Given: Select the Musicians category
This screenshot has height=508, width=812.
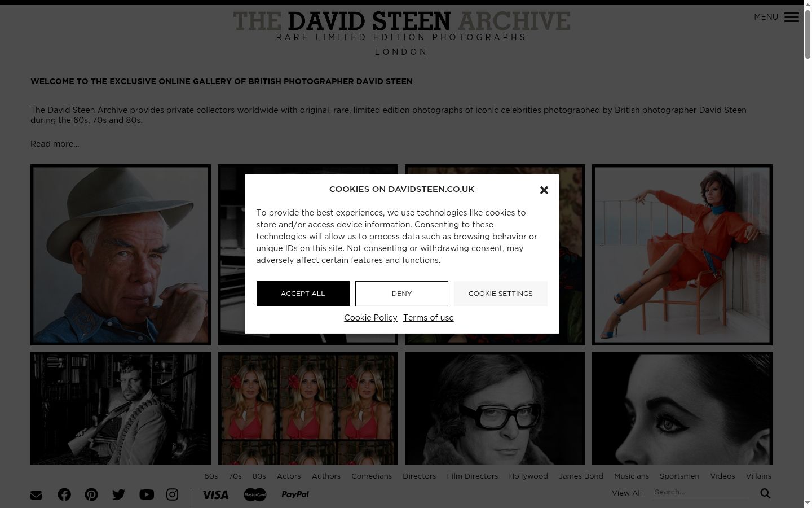Looking at the screenshot, I should pos(632,476).
